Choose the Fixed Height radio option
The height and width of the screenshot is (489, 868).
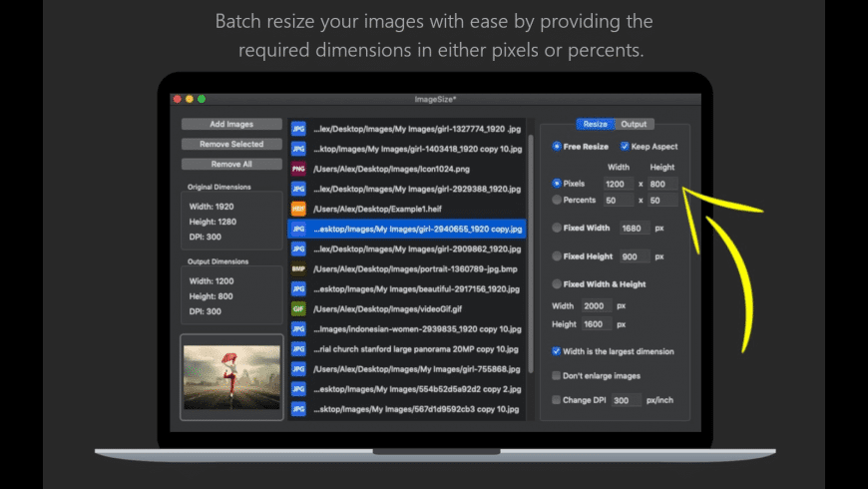point(557,256)
